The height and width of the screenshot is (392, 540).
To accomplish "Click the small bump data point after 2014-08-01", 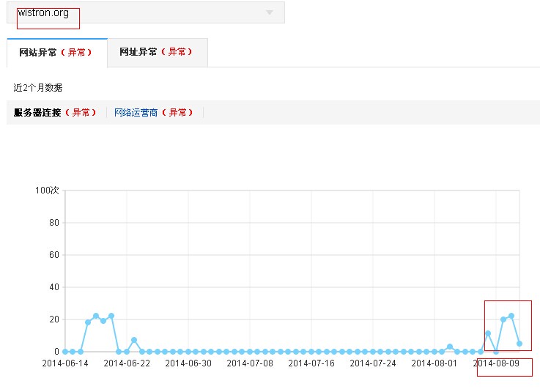I will pyautogui.click(x=450, y=347).
